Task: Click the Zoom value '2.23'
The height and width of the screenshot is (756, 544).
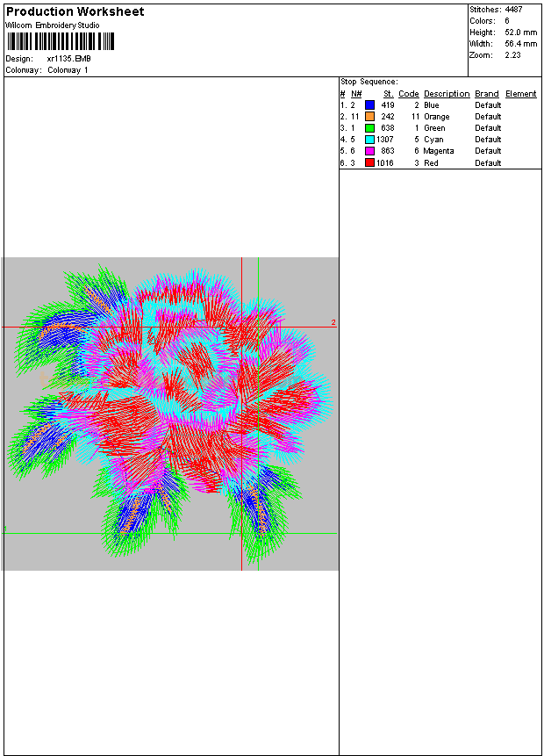Action: (512, 55)
